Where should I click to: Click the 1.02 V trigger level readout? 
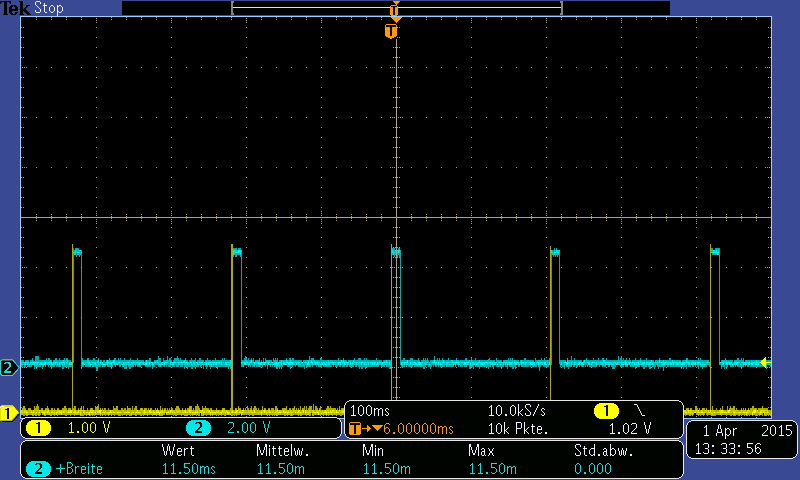tap(630, 429)
